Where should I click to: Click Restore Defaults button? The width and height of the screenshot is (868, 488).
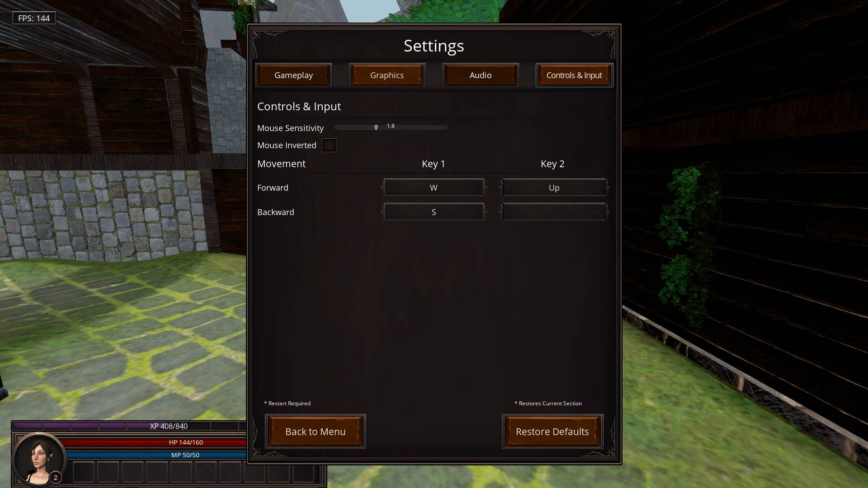(x=552, y=432)
